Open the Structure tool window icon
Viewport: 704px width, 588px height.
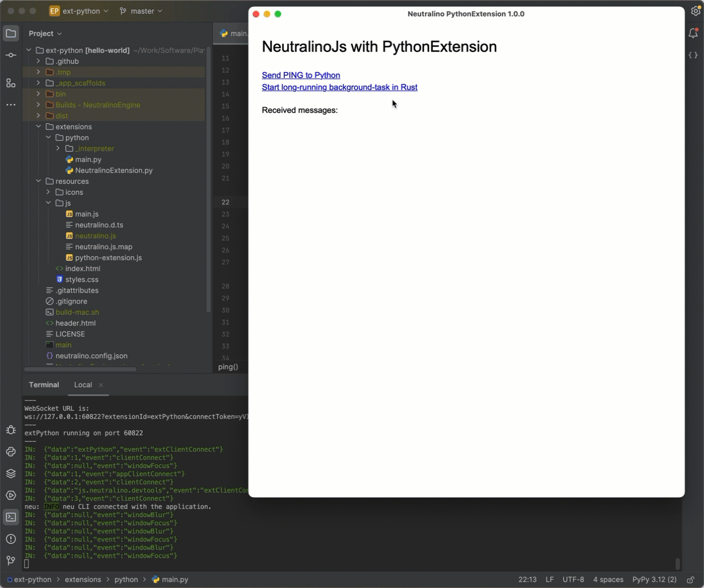click(x=11, y=83)
